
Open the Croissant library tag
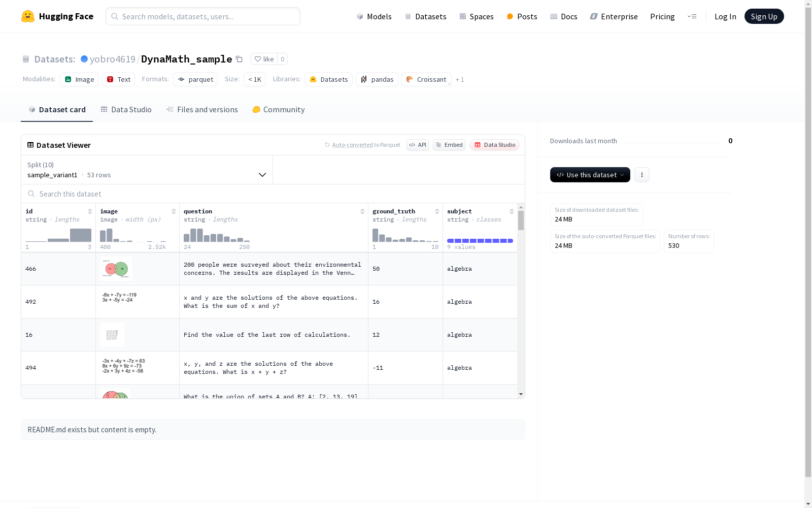point(426,79)
